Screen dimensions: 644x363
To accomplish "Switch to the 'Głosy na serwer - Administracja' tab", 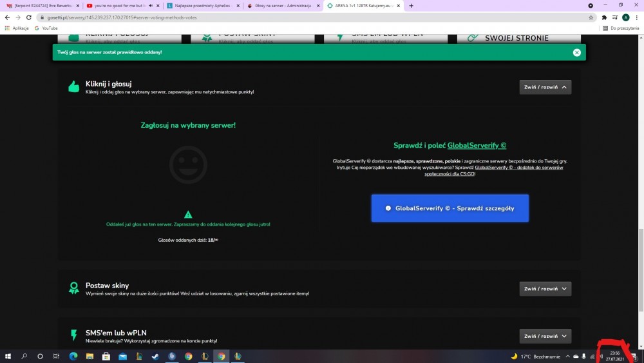I will (x=283, y=6).
